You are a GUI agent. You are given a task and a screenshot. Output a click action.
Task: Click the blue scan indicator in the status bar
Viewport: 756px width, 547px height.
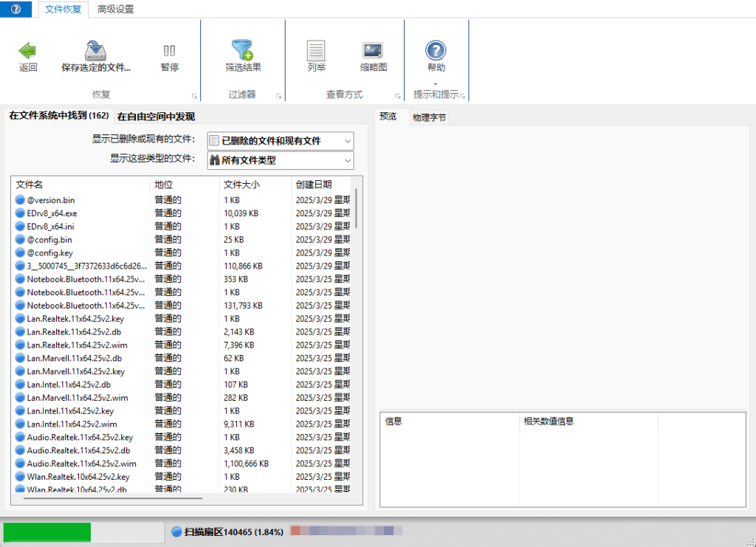[176, 531]
